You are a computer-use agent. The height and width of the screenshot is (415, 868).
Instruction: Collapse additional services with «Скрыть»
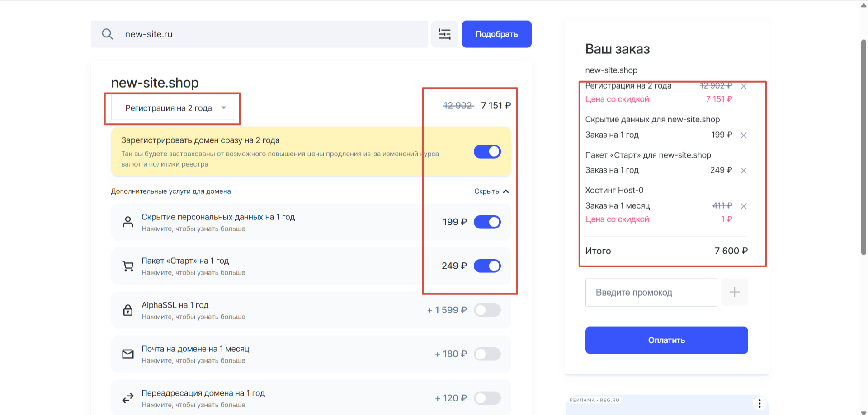click(491, 191)
